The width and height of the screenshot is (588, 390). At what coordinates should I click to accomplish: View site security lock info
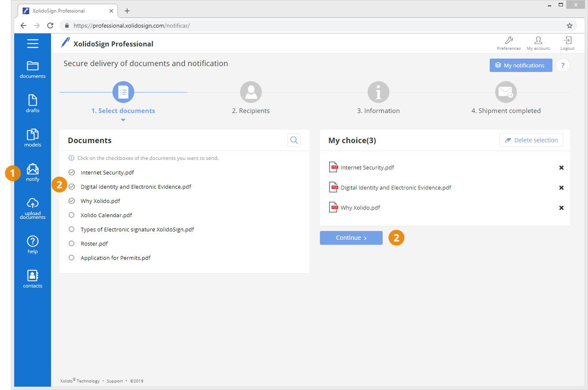67,26
